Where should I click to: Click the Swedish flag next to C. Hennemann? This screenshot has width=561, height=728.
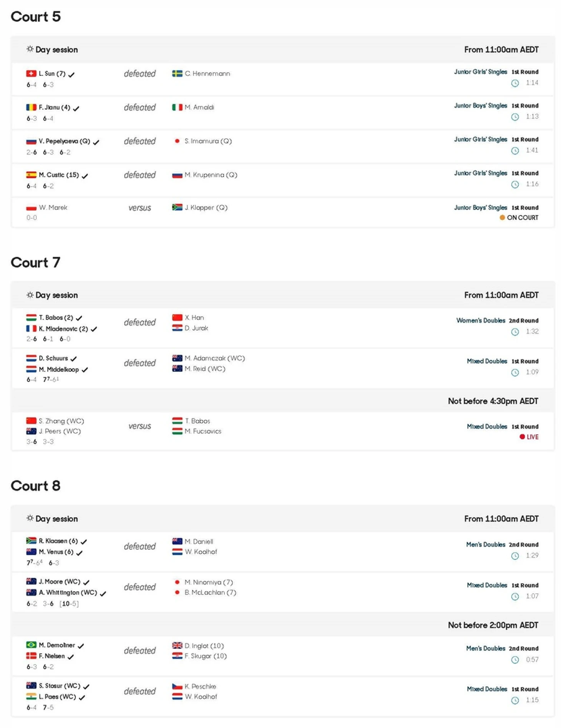[177, 73]
